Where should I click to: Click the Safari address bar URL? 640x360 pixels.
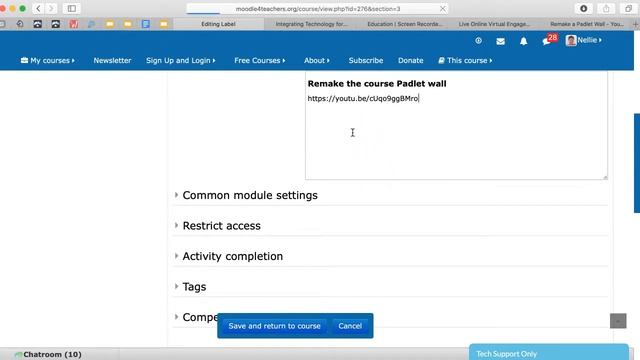(318, 9)
